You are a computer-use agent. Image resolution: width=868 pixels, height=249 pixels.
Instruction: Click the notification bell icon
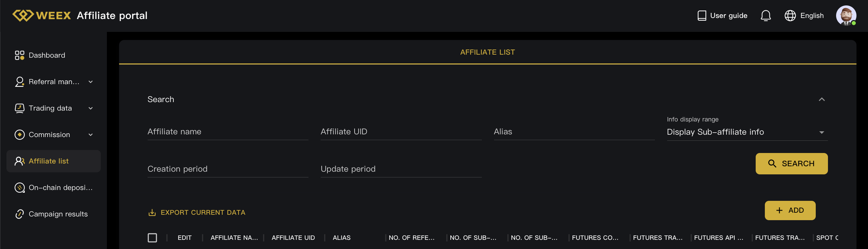[766, 16]
